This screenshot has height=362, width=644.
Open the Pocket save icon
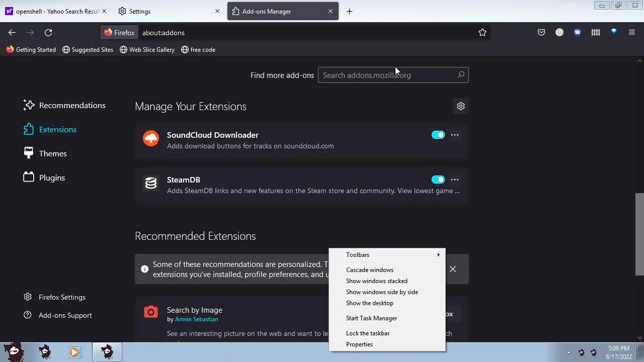541,32
